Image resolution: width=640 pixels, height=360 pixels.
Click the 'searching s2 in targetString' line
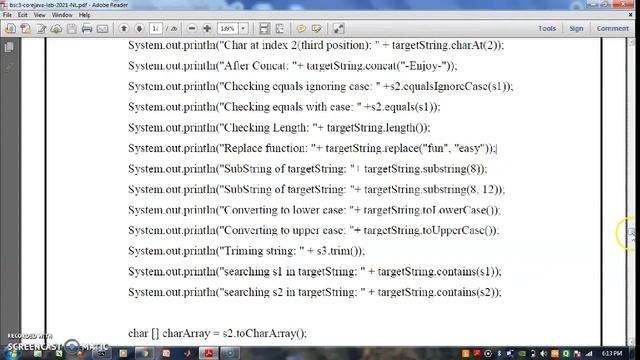[315, 292]
